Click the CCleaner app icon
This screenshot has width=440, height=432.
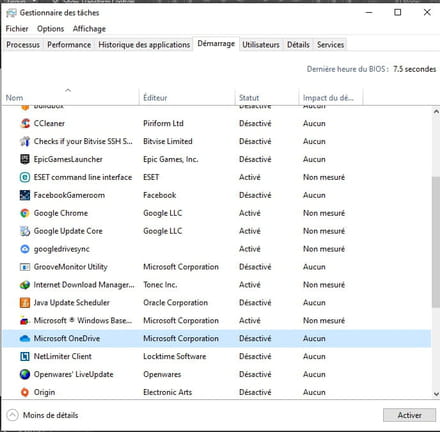(25, 123)
